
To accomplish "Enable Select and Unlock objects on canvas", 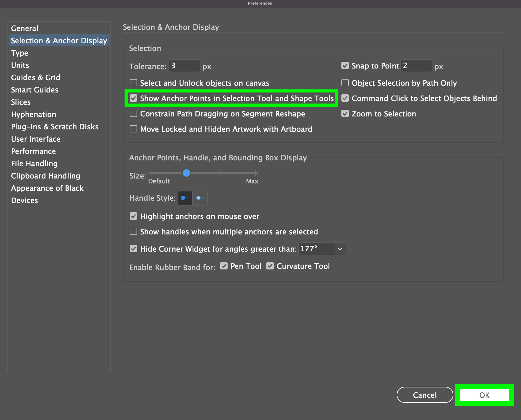I will [133, 83].
